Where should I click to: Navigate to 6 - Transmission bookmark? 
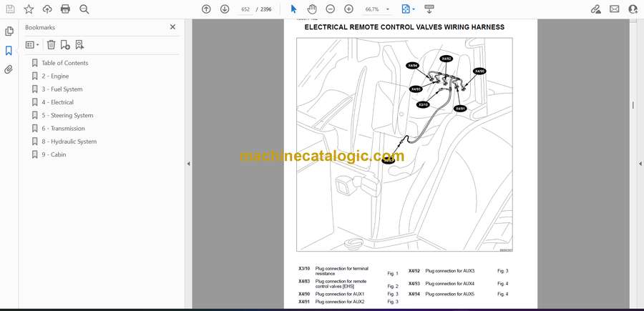click(63, 129)
